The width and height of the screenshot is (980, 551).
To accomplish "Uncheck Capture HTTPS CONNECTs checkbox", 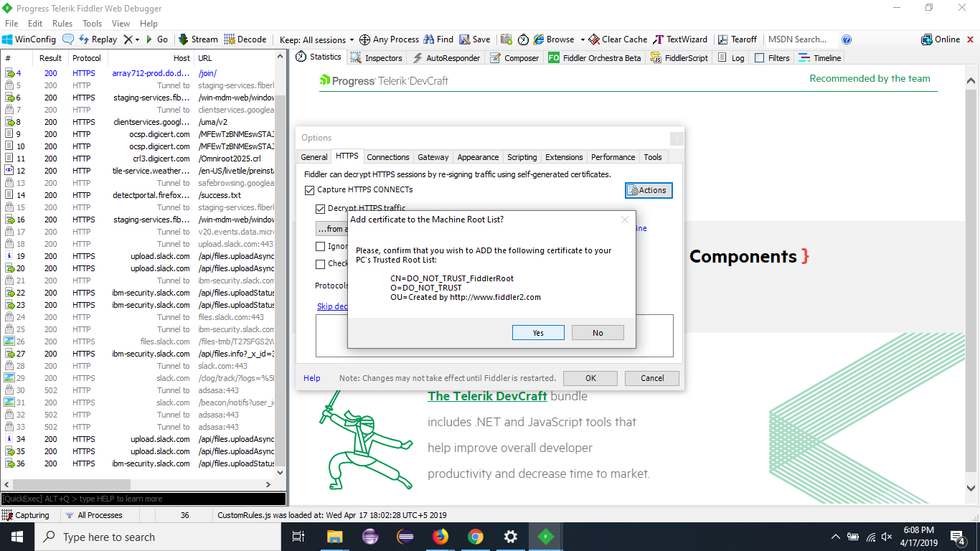I will tap(310, 190).
